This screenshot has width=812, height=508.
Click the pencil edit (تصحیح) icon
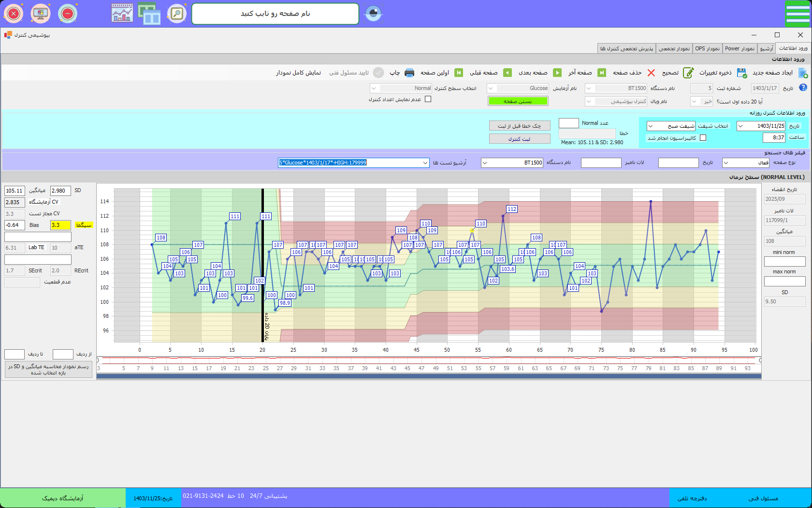(688, 73)
